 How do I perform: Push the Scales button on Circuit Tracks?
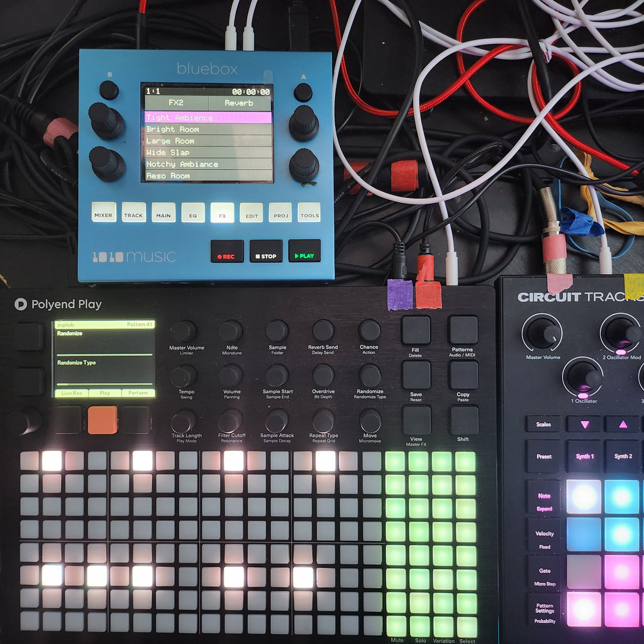[543, 425]
